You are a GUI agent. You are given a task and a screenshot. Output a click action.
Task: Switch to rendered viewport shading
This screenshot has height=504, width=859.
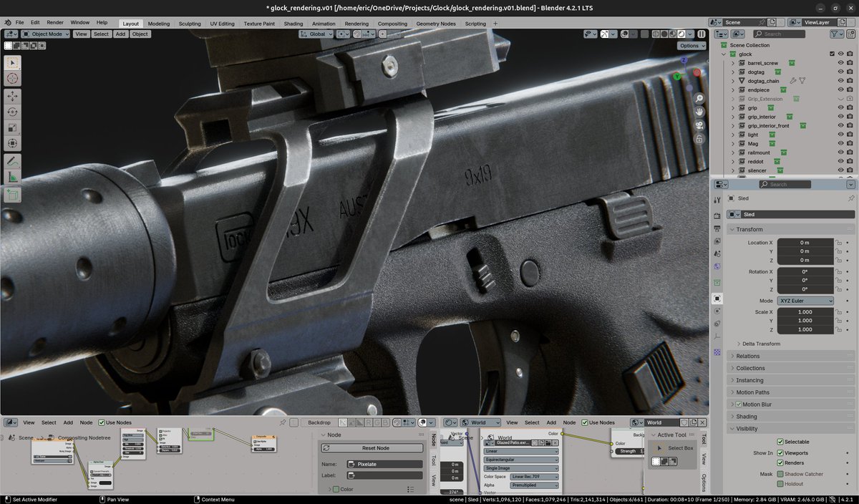[x=681, y=34]
